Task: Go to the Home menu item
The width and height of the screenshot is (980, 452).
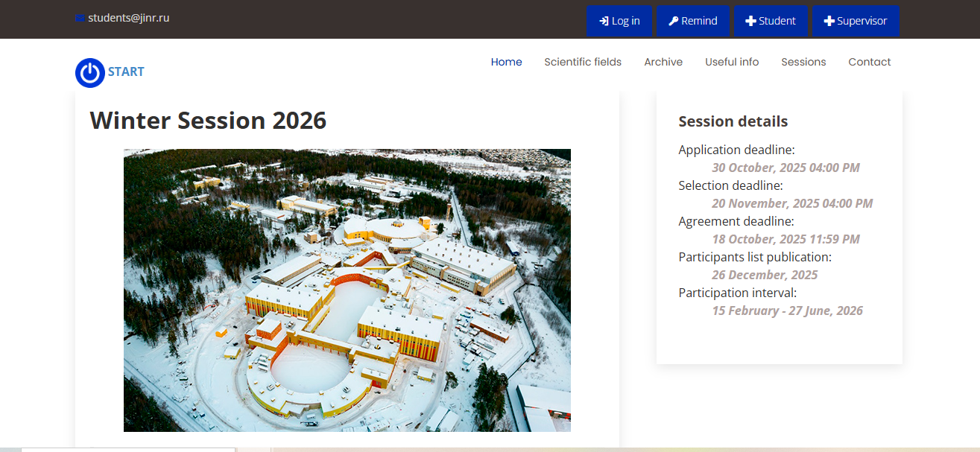Action: (506, 62)
